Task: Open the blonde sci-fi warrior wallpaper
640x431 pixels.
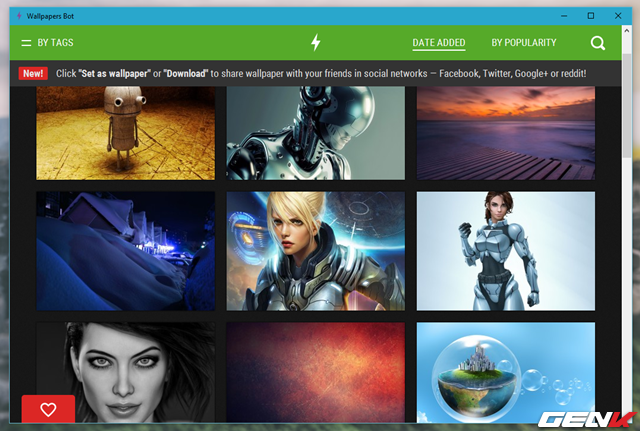Action: (x=316, y=251)
